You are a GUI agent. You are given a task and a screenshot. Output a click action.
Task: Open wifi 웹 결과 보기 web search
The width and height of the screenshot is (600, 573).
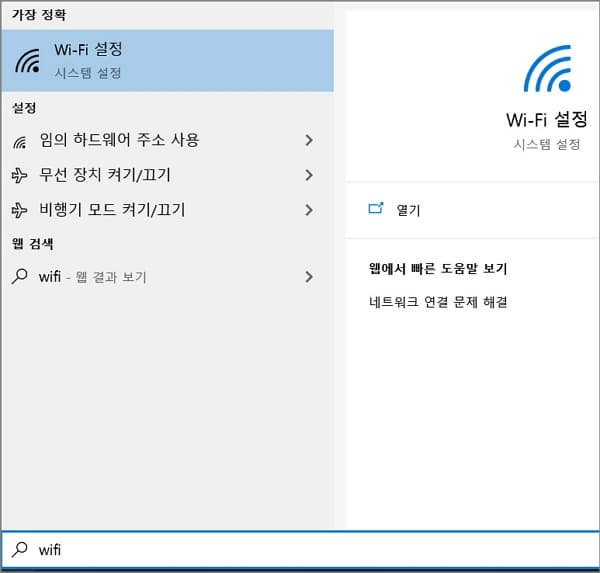coord(167,276)
